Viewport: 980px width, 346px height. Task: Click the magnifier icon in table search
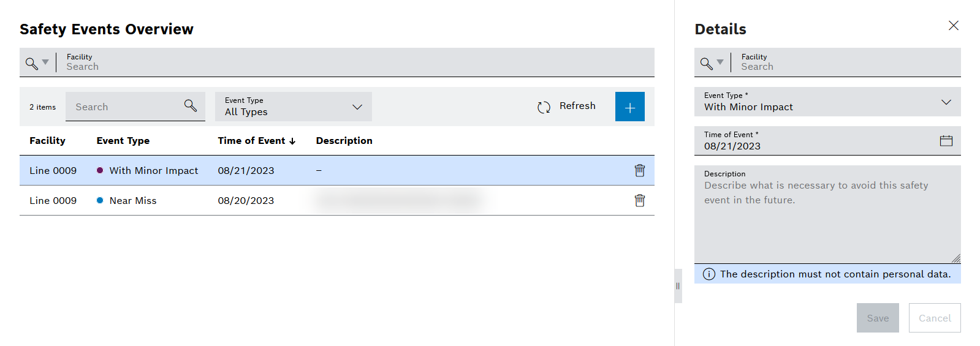(x=191, y=106)
